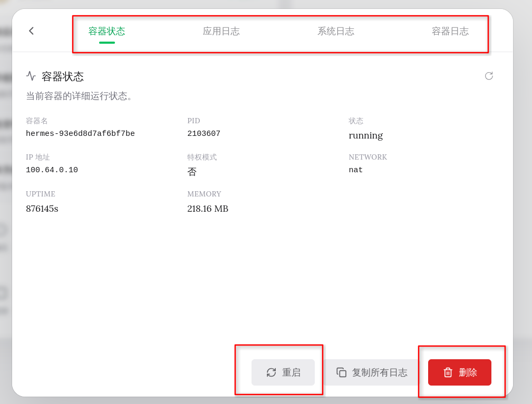Click the MEMORY field label
The width and height of the screenshot is (532, 404).
pyautogui.click(x=204, y=194)
